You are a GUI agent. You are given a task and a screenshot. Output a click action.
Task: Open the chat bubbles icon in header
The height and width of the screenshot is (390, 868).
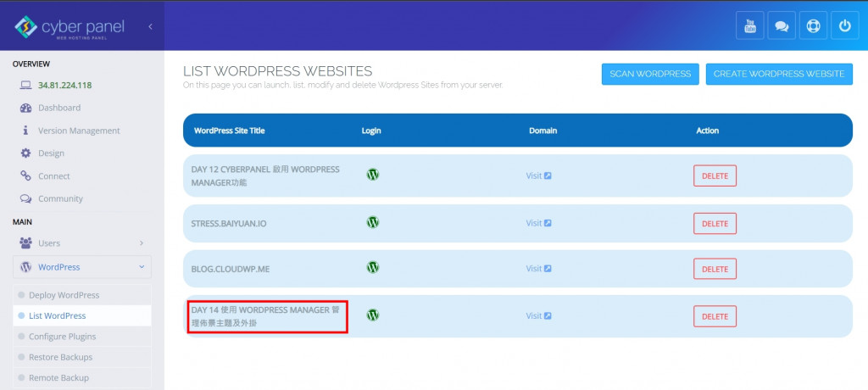(x=782, y=25)
